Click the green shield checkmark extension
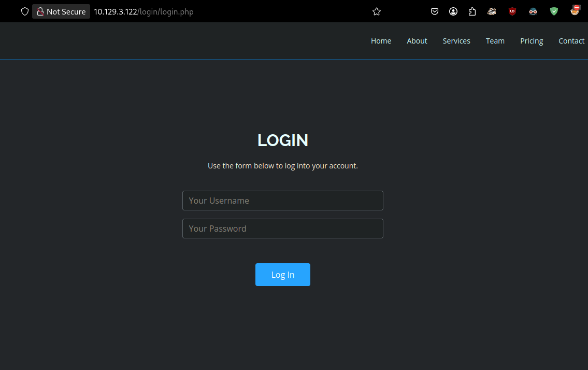This screenshot has height=370, width=588. click(554, 11)
